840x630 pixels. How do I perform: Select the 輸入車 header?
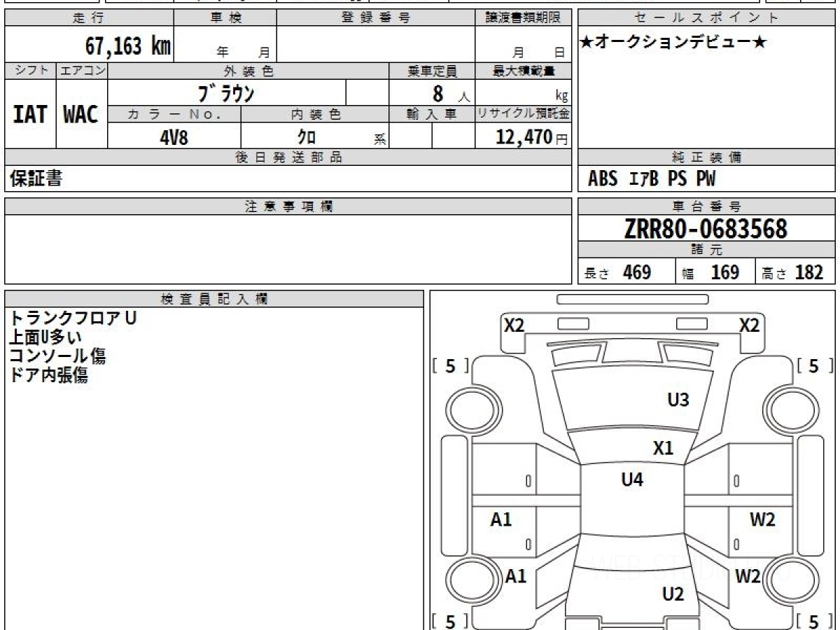coord(432,114)
